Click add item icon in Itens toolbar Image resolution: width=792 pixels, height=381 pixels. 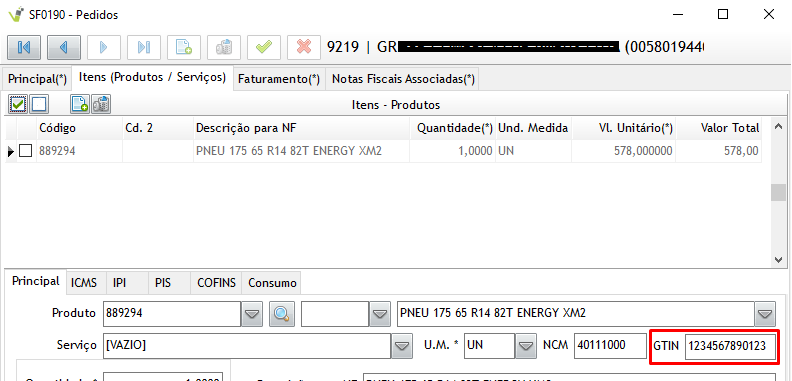79,104
